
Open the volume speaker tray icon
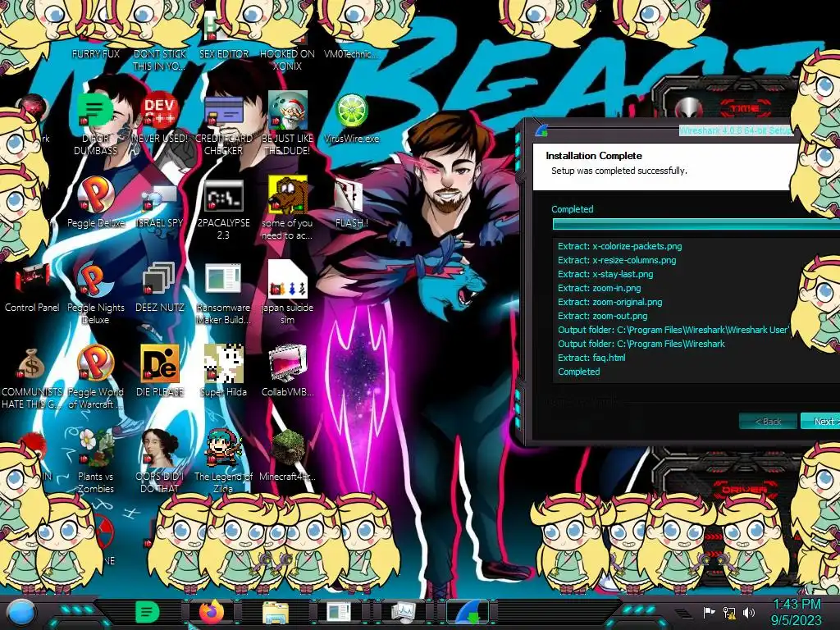[749, 612]
